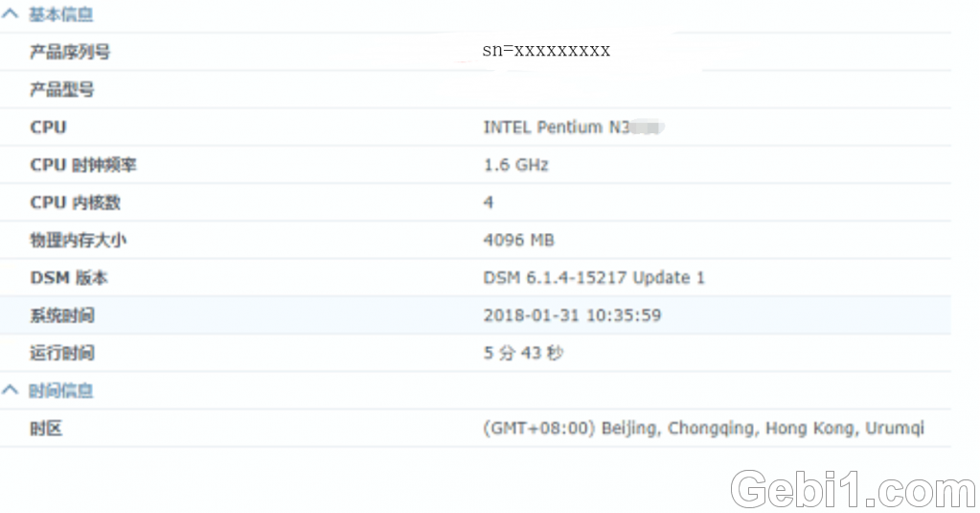Select the 产品序列号 row label
The image size is (980, 513).
[70, 52]
